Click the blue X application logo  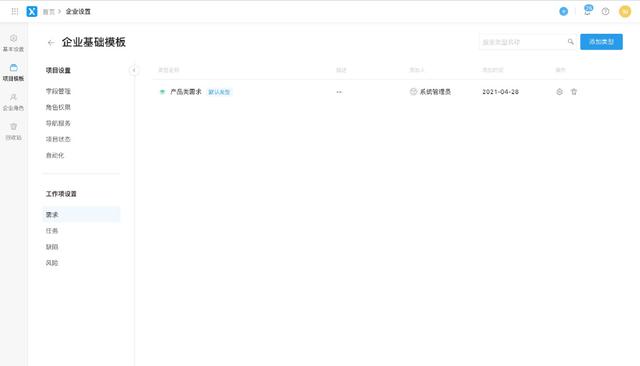coord(32,11)
